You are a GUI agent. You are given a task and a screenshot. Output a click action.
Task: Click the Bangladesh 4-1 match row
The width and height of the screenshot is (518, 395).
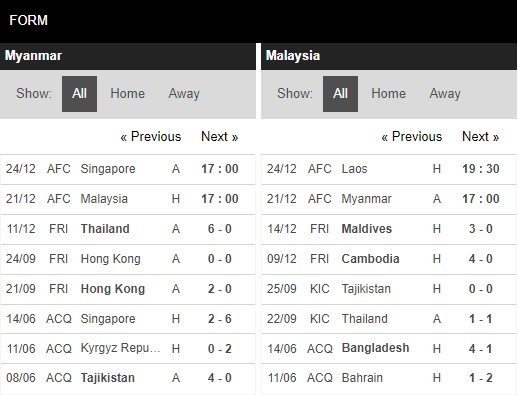point(389,349)
